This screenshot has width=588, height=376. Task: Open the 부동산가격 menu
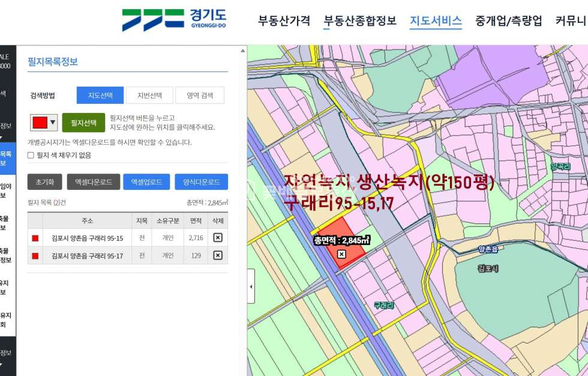[284, 21]
